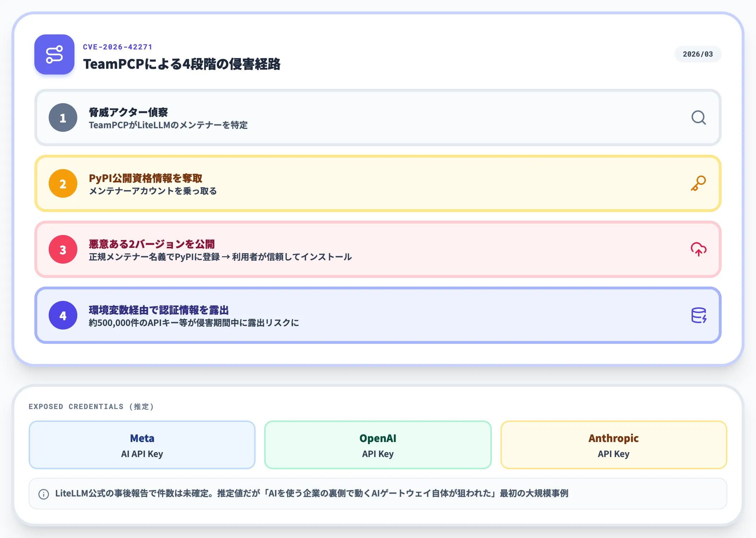Click heading 悪意ある2バージョンを公開
This screenshot has height=538, width=756.
coord(152,244)
